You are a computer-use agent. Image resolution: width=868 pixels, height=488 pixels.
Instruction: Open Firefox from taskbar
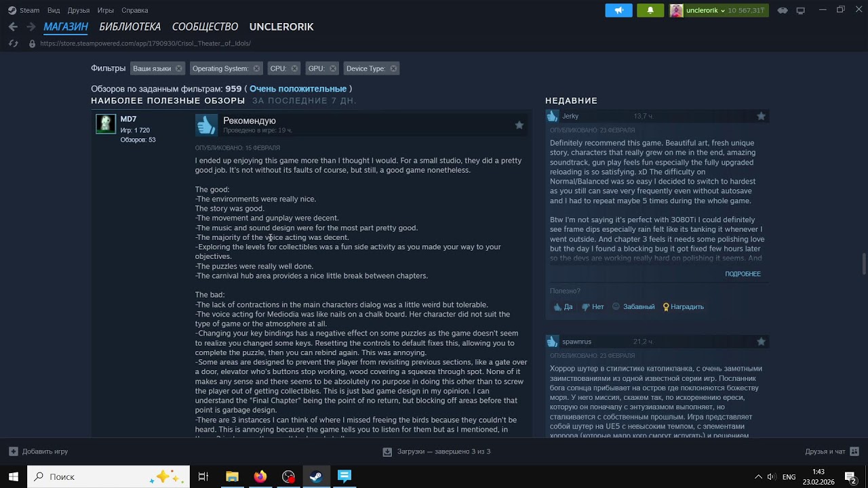(260, 476)
